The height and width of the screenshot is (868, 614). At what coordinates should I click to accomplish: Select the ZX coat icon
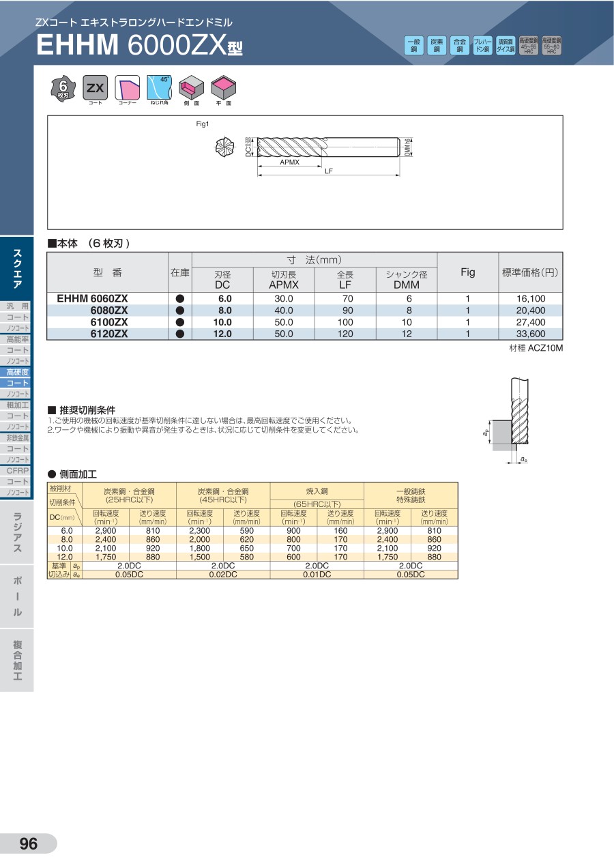tap(95, 88)
